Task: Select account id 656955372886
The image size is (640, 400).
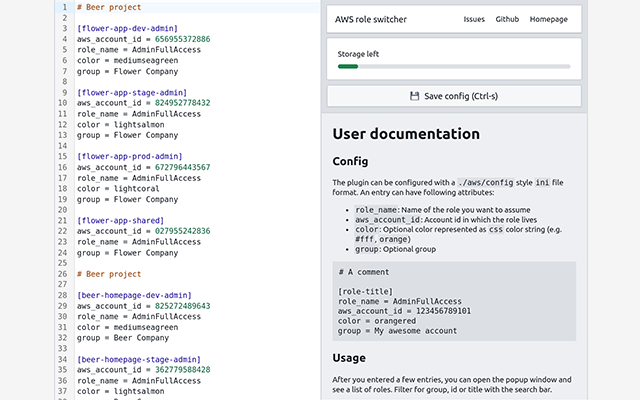Action: (x=182, y=39)
